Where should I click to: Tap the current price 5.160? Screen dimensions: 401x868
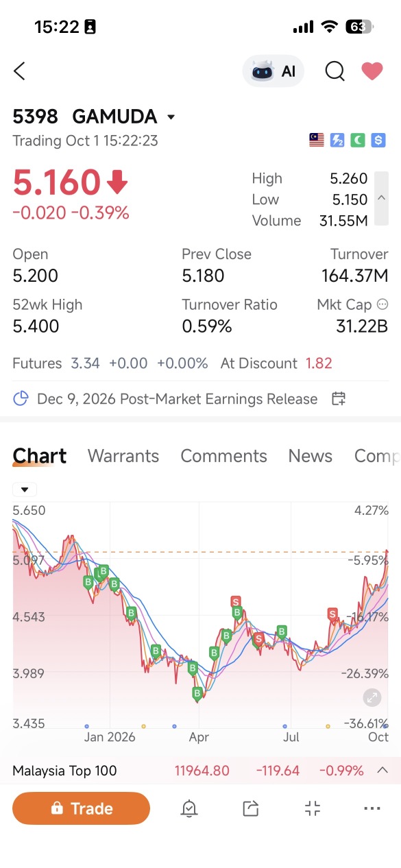pyautogui.click(x=57, y=182)
